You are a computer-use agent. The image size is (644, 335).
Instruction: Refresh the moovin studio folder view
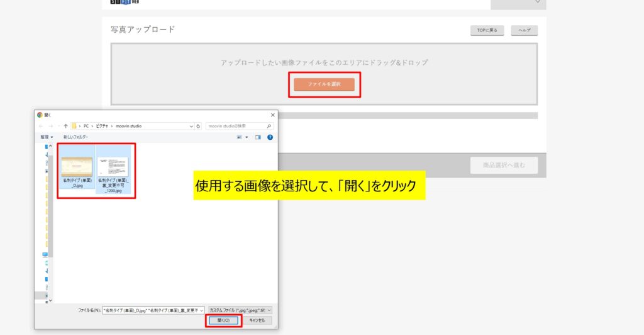tap(198, 126)
